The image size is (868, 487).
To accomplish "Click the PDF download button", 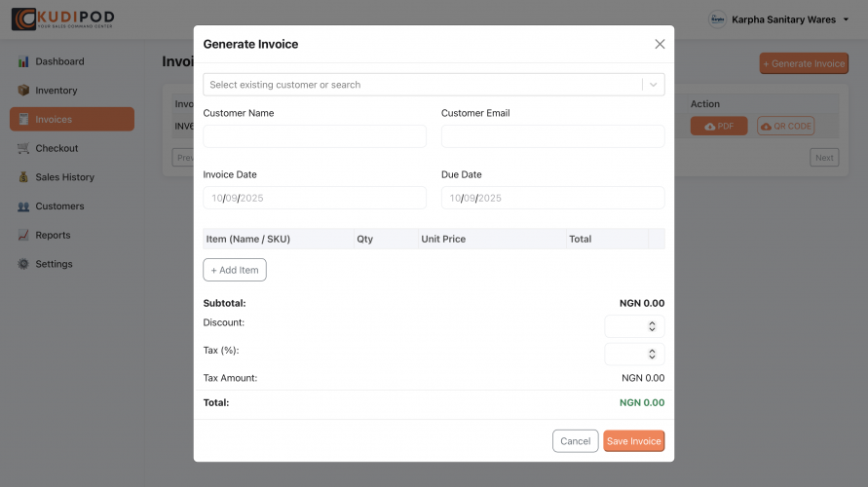I will (719, 127).
